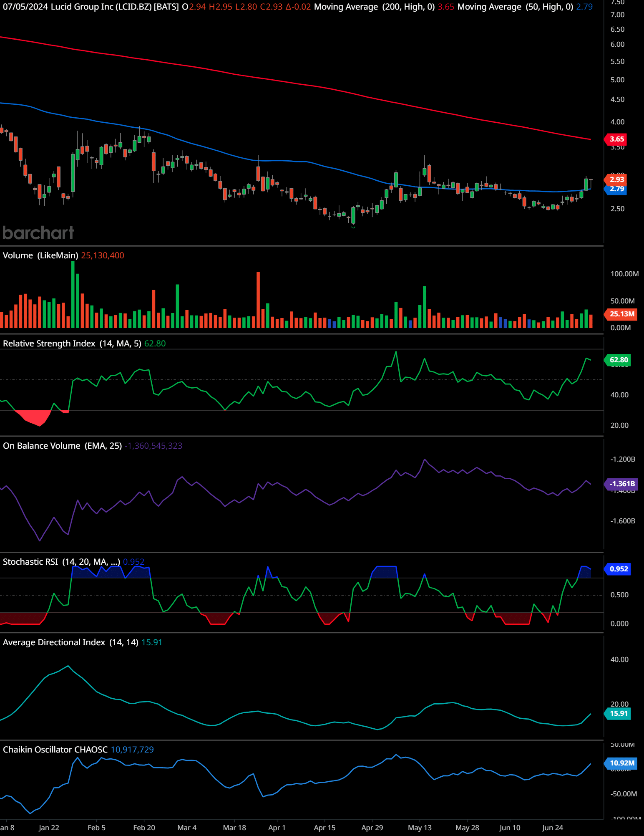Image resolution: width=644 pixels, height=836 pixels.
Task: Click the 2.79 blue moving average tag
Action: 616,189
